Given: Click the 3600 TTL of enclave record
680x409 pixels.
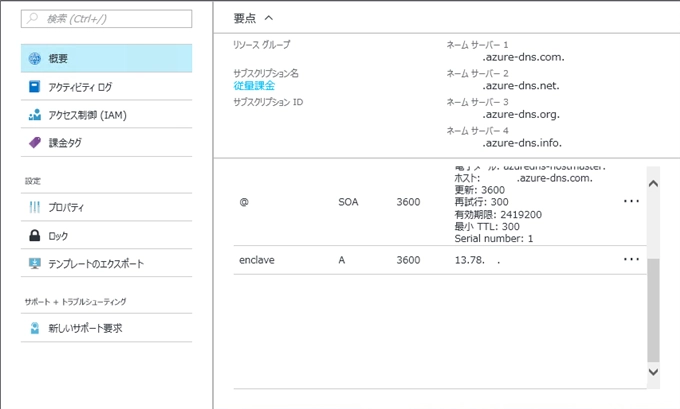Looking at the screenshot, I should (x=408, y=260).
